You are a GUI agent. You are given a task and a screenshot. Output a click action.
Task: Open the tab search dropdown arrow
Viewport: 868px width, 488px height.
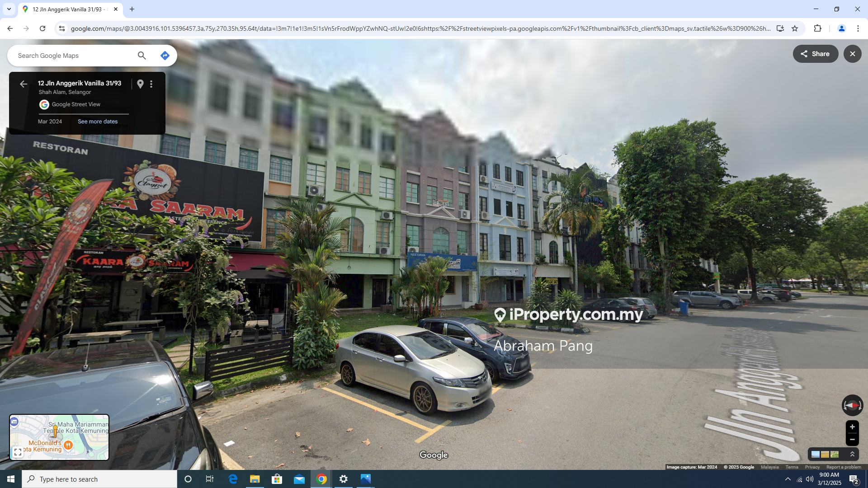point(9,9)
